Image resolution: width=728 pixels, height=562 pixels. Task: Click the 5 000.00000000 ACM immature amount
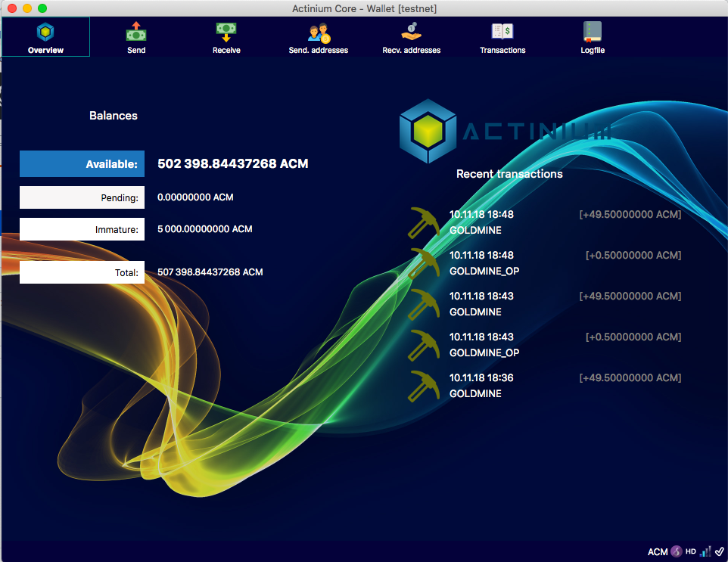tap(205, 228)
